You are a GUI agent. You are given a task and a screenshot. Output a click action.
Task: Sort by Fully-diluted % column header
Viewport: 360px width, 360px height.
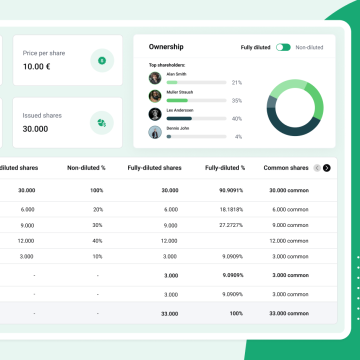click(x=225, y=168)
